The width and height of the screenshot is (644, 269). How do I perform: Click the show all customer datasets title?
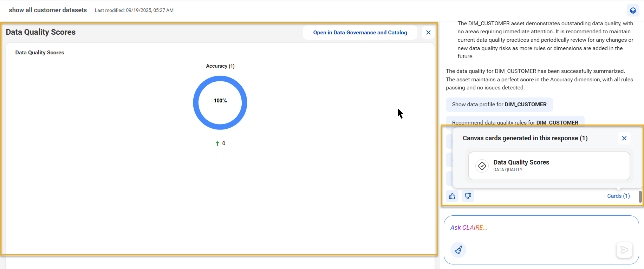[x=48, y=10]
